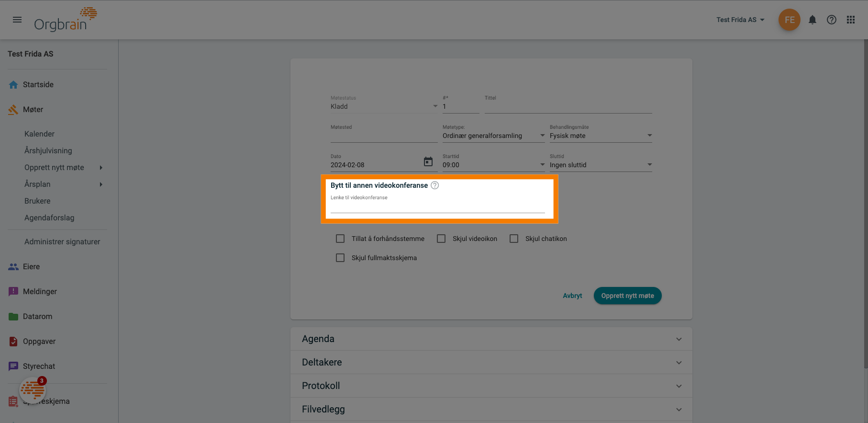The height and width of the screenshot is (423, 868).
Task: Click the Styrechat chat icon
Action: [x=13, y=366]
